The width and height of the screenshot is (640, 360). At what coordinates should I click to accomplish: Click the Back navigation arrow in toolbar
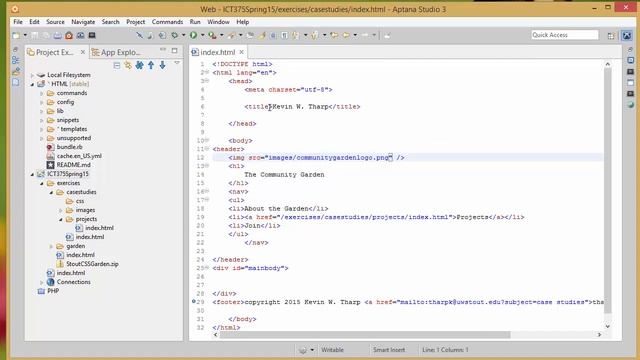[334, 36]
